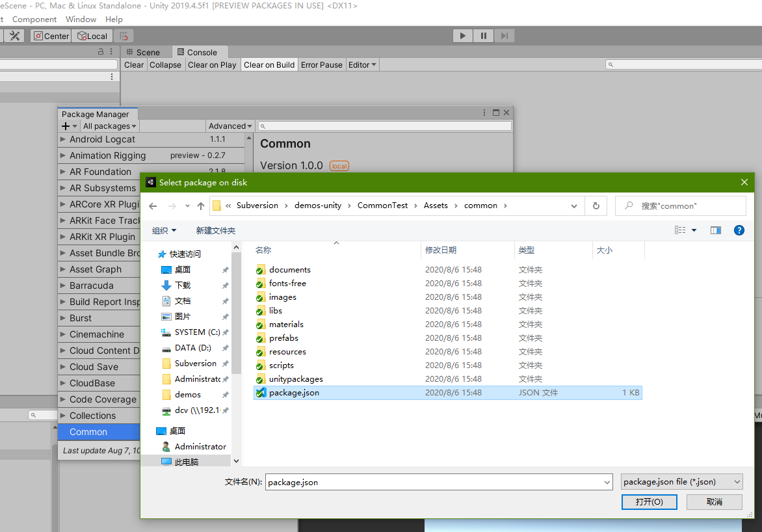Click the add package plus icon

click(x=66, y=126)
